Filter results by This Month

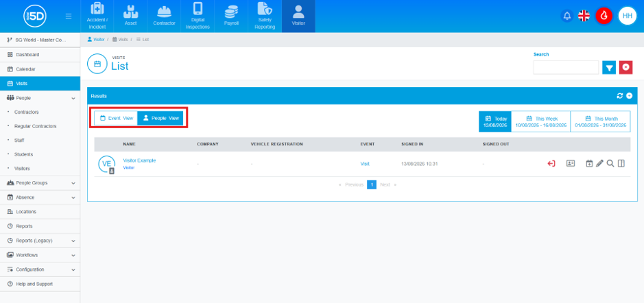click(x=601, y=121)
